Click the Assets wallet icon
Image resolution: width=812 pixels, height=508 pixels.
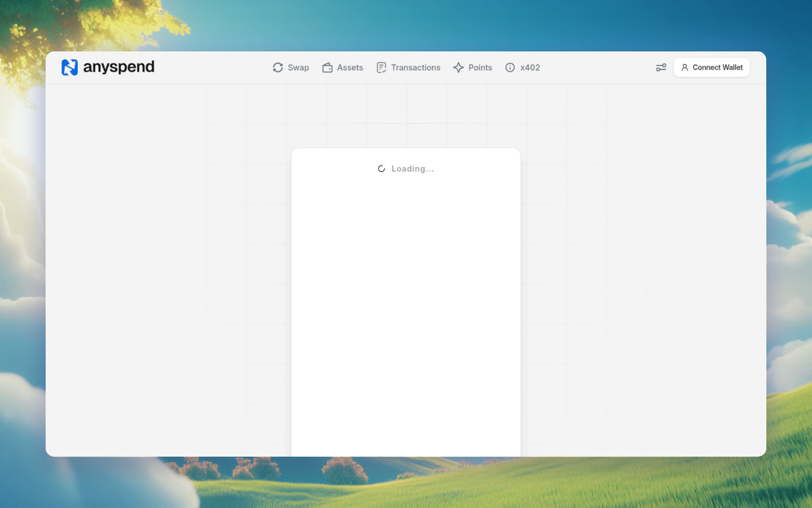[327, 68]
